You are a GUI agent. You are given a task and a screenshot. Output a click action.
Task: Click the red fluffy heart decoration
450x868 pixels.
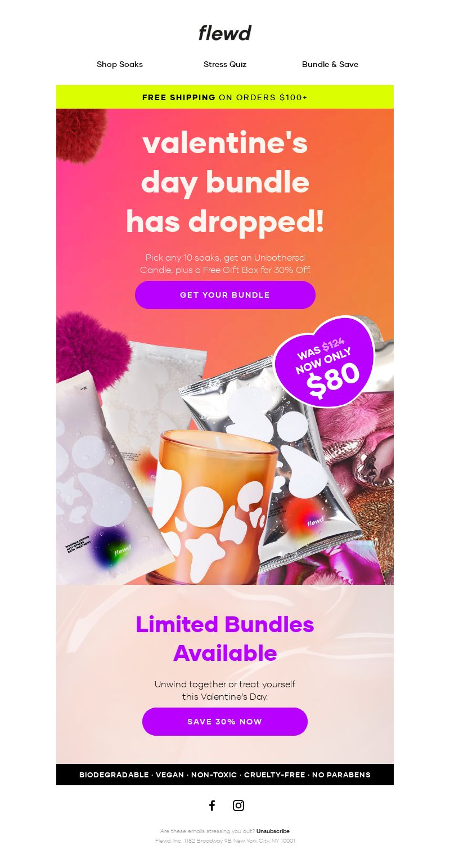click(80, 134)
